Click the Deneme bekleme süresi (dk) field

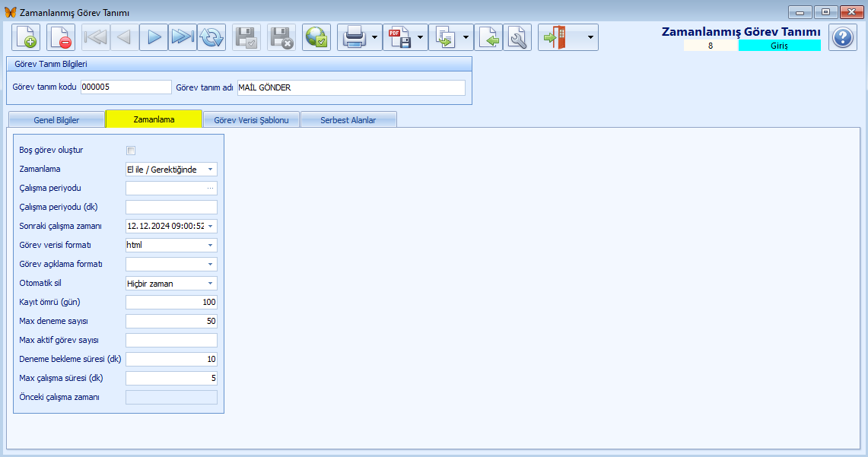tap(172, 359)
